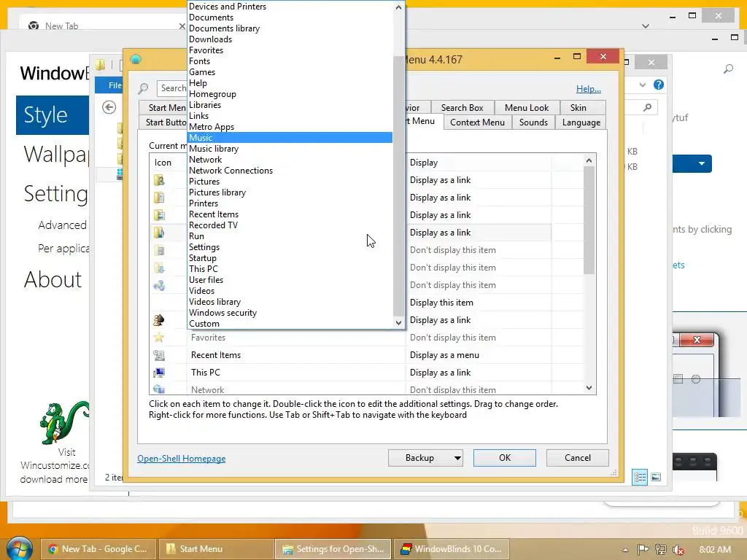Open the Open-Shell Homepage link

tap(182, 459)
